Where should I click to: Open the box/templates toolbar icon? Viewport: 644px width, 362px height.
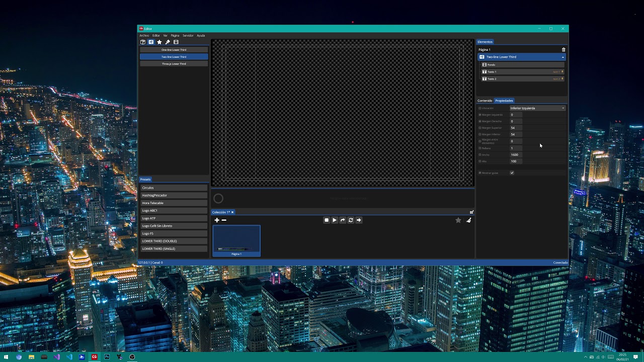[x=143, y=42]
